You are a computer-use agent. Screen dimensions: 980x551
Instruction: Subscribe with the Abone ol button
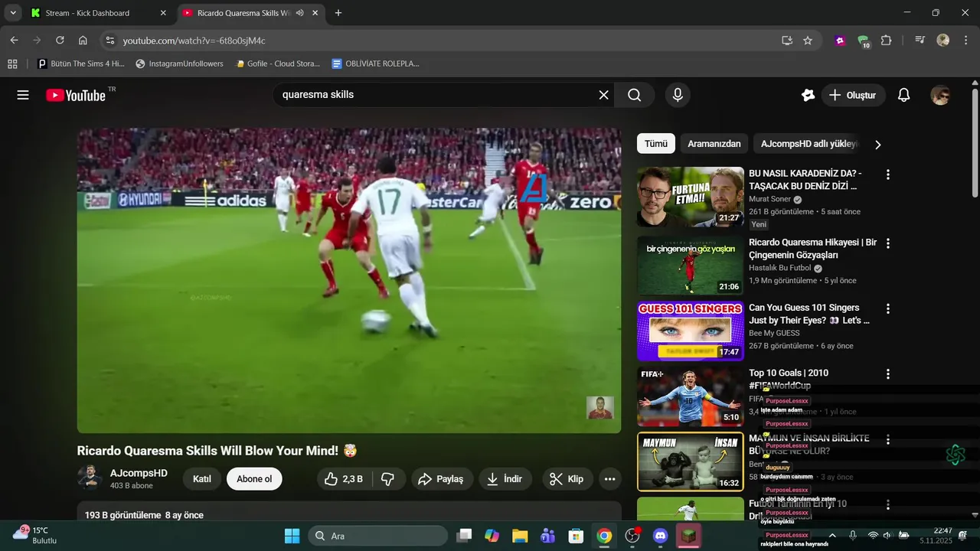click(x=254, y=479)
